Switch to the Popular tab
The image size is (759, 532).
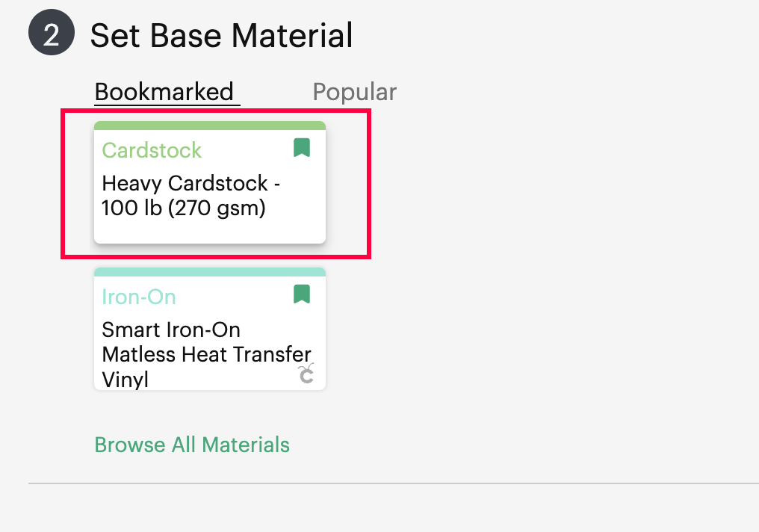[354, 91]
